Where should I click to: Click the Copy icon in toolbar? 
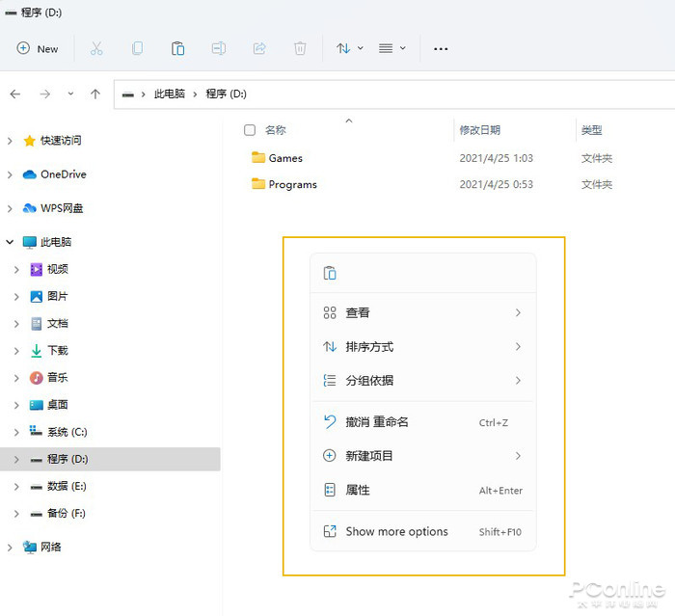pos(137,48)
